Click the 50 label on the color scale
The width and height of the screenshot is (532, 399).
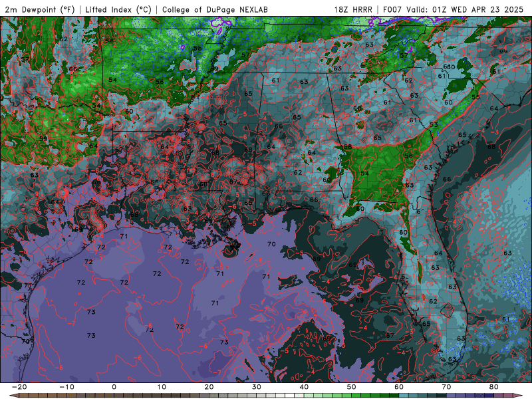352,387
